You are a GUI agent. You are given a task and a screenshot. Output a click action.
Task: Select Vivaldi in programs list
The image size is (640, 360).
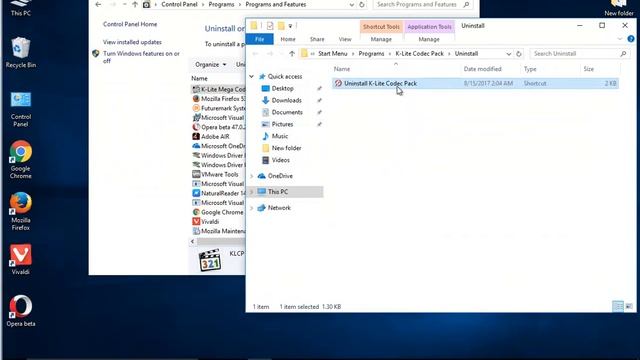(x=206, y=222)
